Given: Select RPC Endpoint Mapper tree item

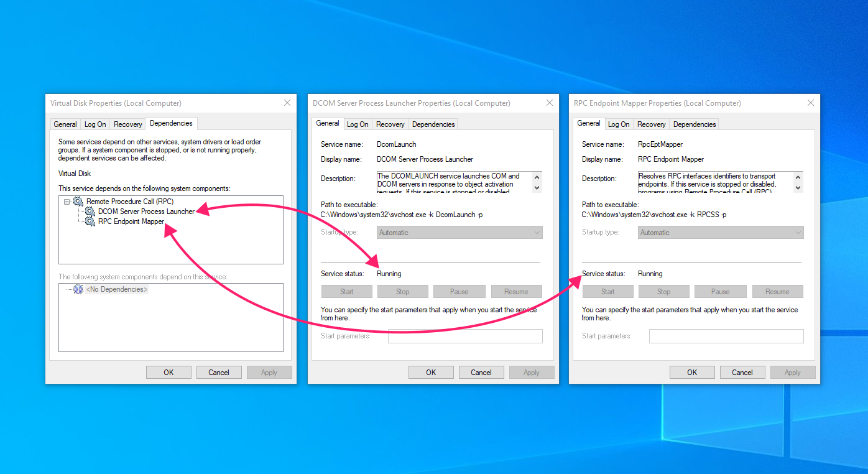Looking at the screenshot, I should pyautogui.click(x=131, y=221).
